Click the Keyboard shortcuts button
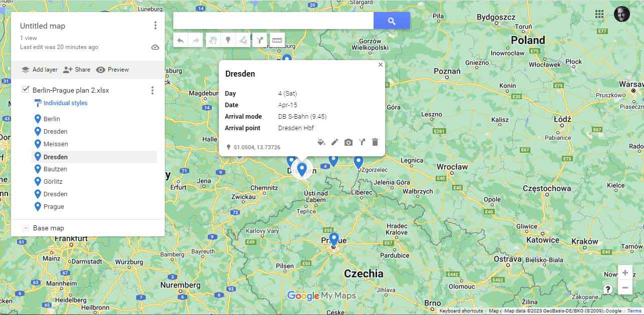 [461, 311]
